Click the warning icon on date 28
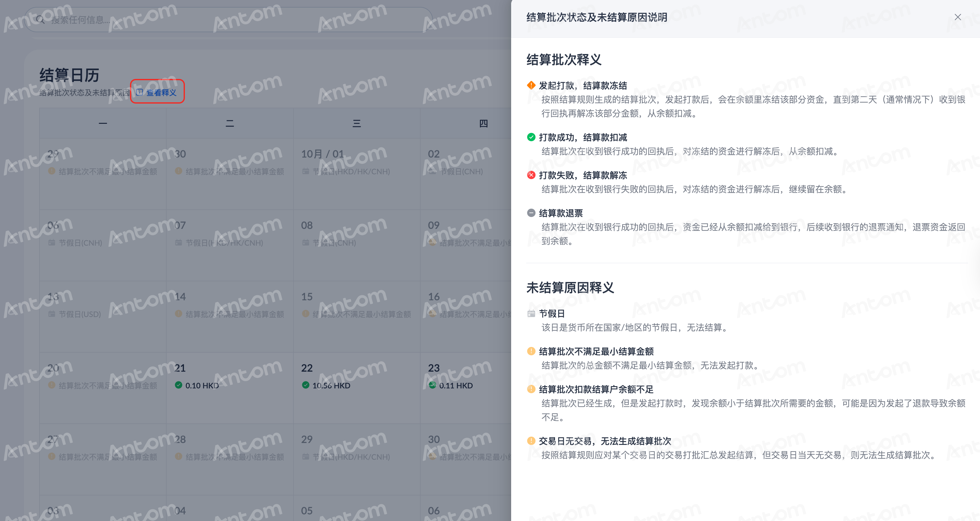980x521 pixels. click(x=178, y=456)
